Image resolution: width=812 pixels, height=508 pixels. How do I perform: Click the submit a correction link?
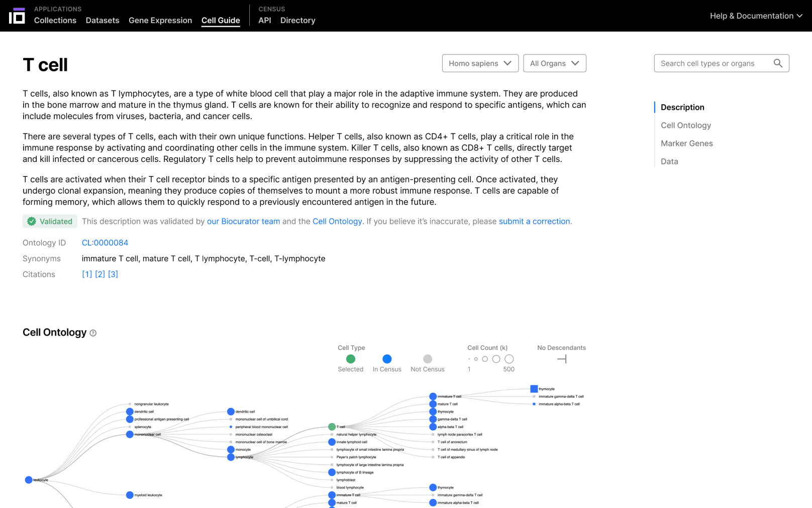[x=534, y=221]
